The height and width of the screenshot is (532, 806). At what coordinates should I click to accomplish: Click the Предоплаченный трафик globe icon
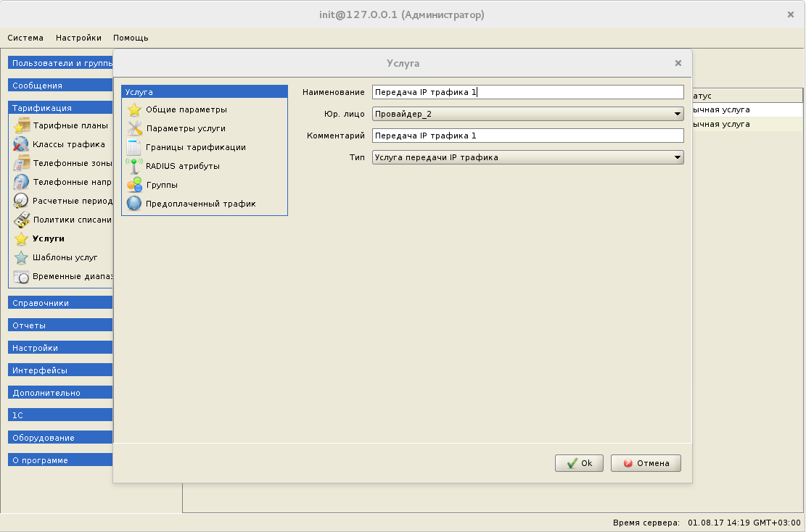[x=134, y=204]
